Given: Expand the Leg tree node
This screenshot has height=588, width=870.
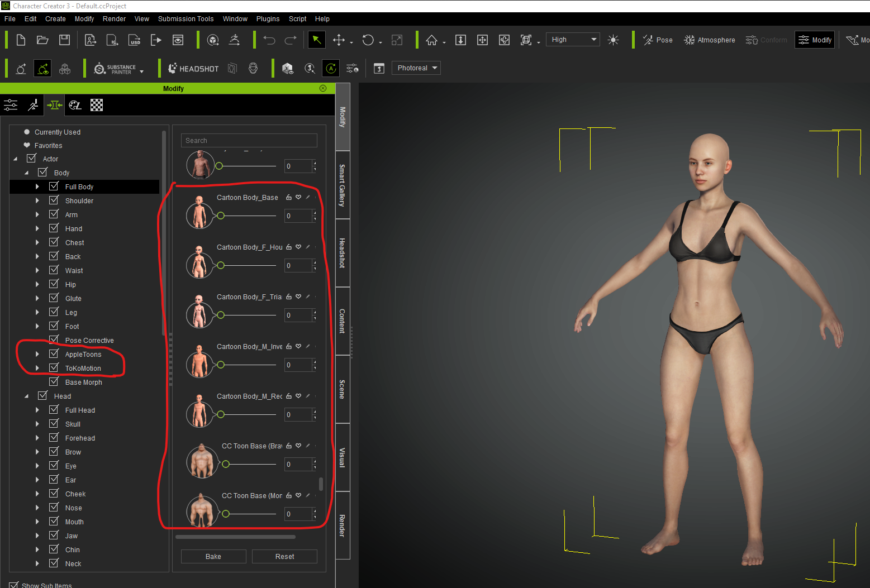Looking at the screenshot, I should tap(37, 312).
